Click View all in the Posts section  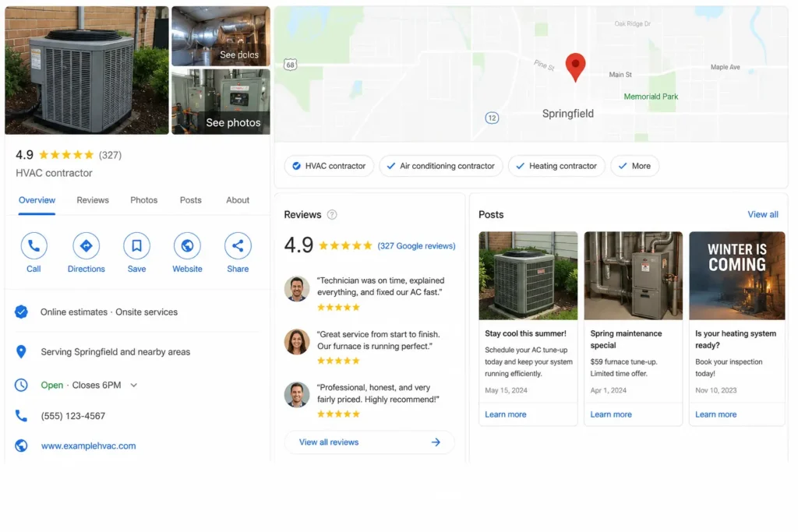(762, 214)
